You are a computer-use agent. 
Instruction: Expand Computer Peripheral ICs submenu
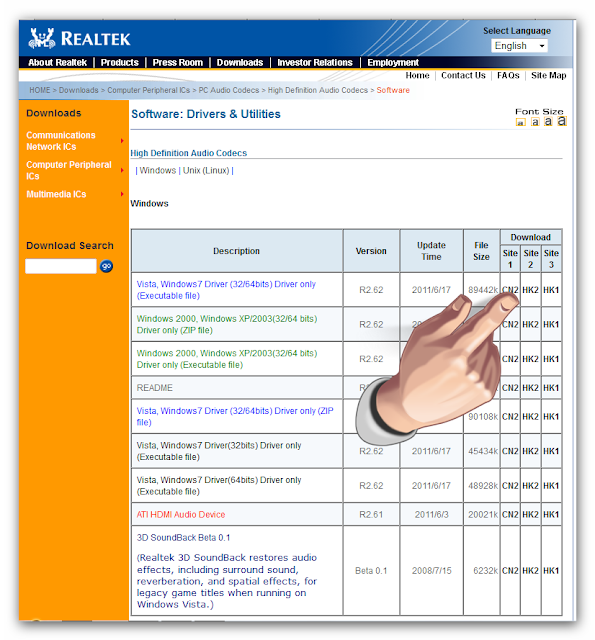tap(122, 170)
